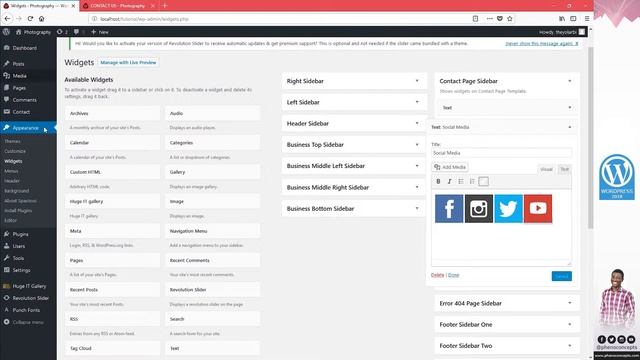This screenshot has height=360, width=640.
Task: Click the WordPress logo in the admin bar
Action: point(6,32)
